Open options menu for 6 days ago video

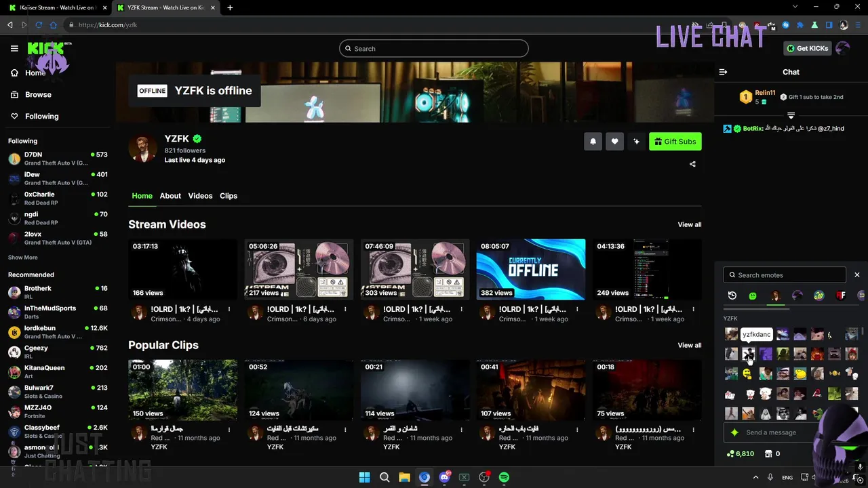pos(345,309)
